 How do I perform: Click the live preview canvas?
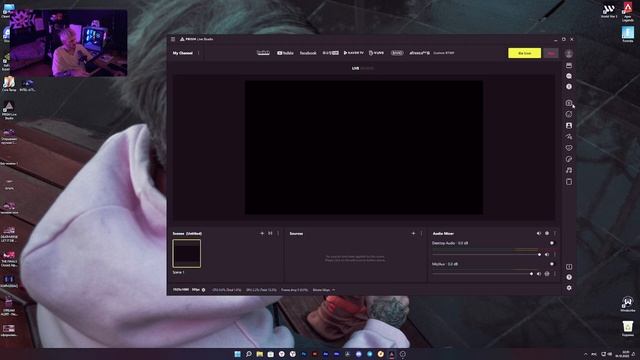[364, 147]
